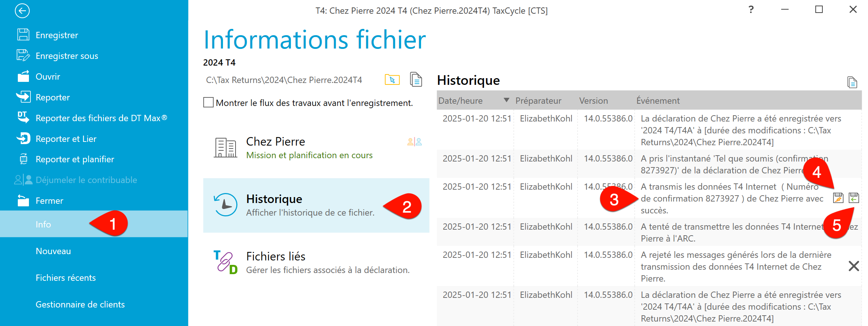
Task: Click the Fichiers liés link icon
Action: (225, 262)
